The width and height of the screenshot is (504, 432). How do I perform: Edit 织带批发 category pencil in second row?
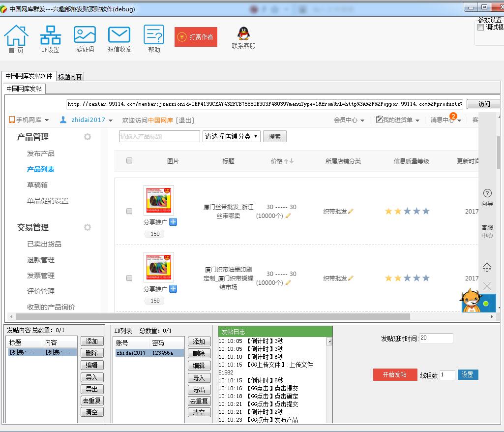tap(351, 278)
